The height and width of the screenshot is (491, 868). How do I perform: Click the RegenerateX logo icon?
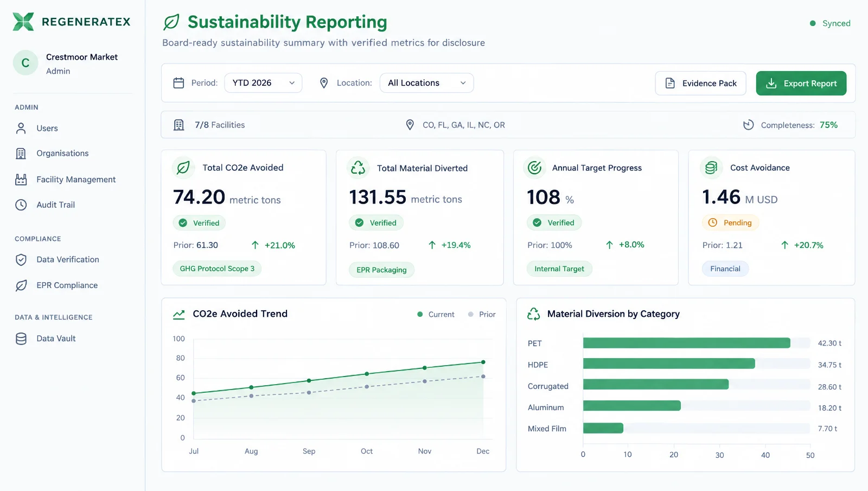(x=23, y=22)
